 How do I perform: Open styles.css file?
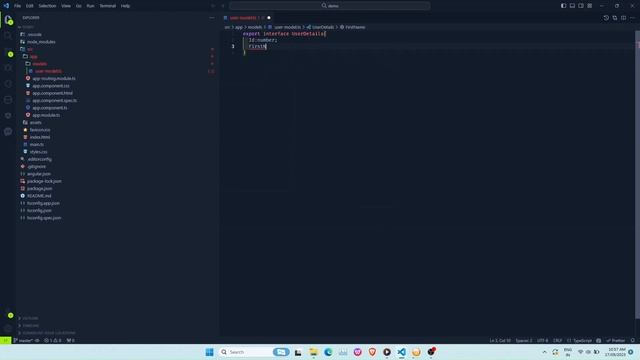tap(38, 152)
